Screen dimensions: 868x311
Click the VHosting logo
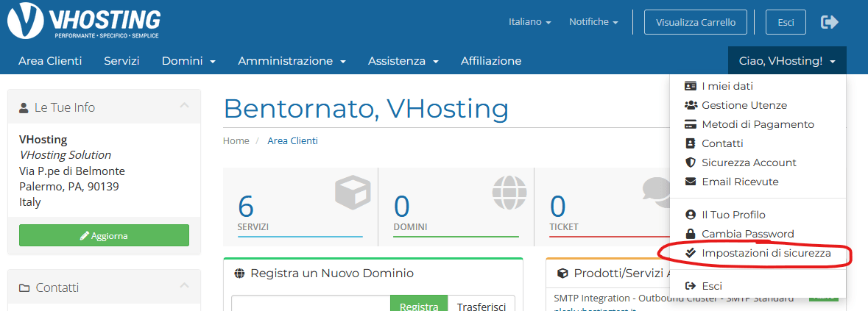pyautogui.click(x=84, y=21)
